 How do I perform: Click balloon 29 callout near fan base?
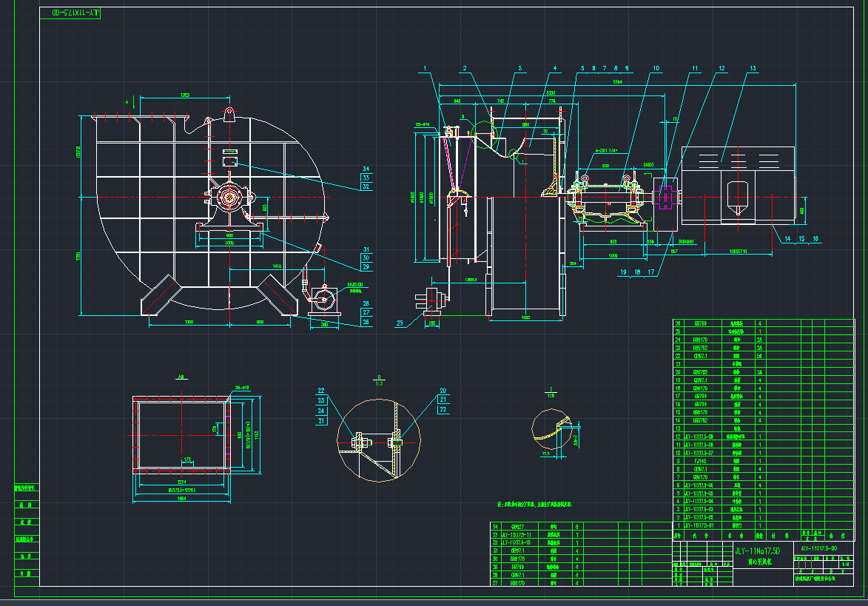tap(366, 266)
